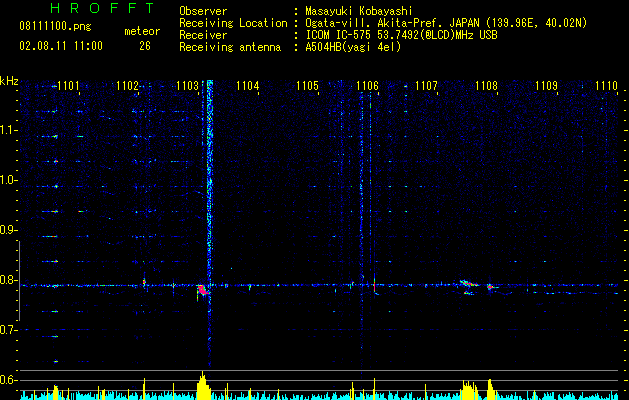Click the date stamp 02.08.11 11:00
Screen dimensions: 629x400
pos(61,46)
